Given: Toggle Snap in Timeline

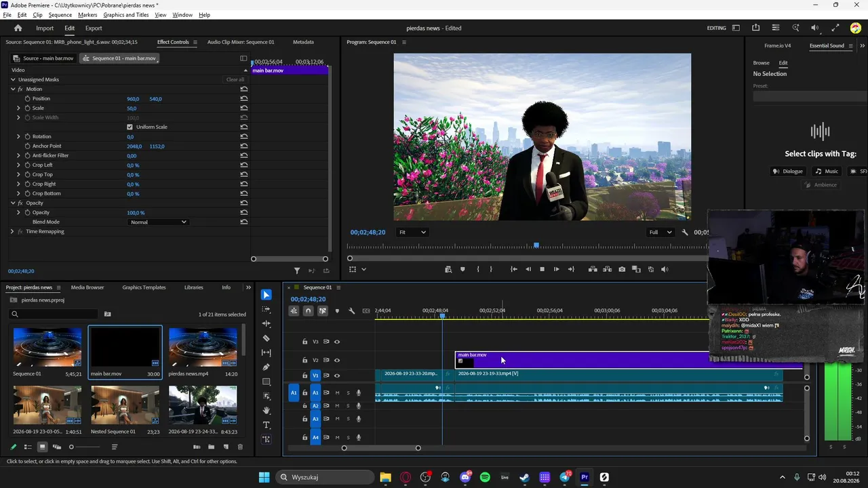Looking at the screenshot, I should 308,311.
